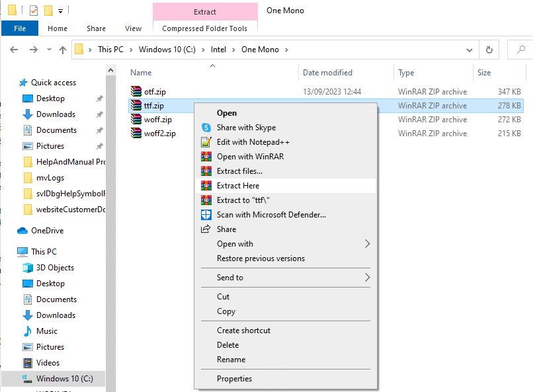Unpin Documents via its pin icon
This screenshot has height=392, width=533.
99,130
